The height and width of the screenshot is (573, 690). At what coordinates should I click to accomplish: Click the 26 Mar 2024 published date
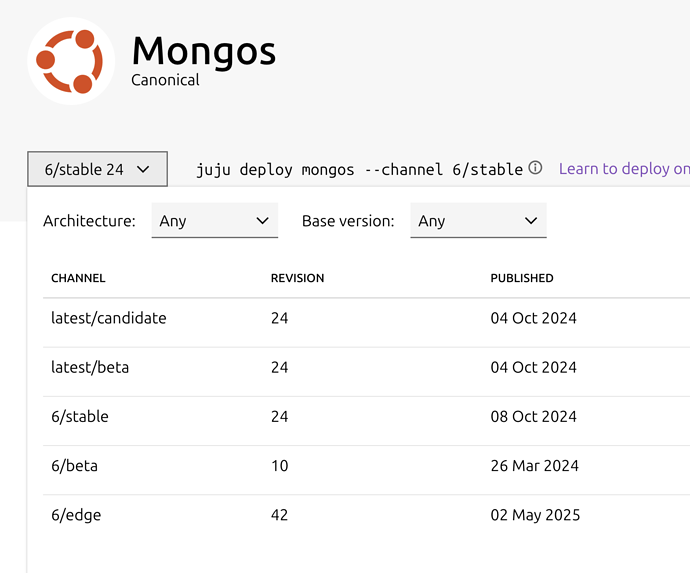535,466
